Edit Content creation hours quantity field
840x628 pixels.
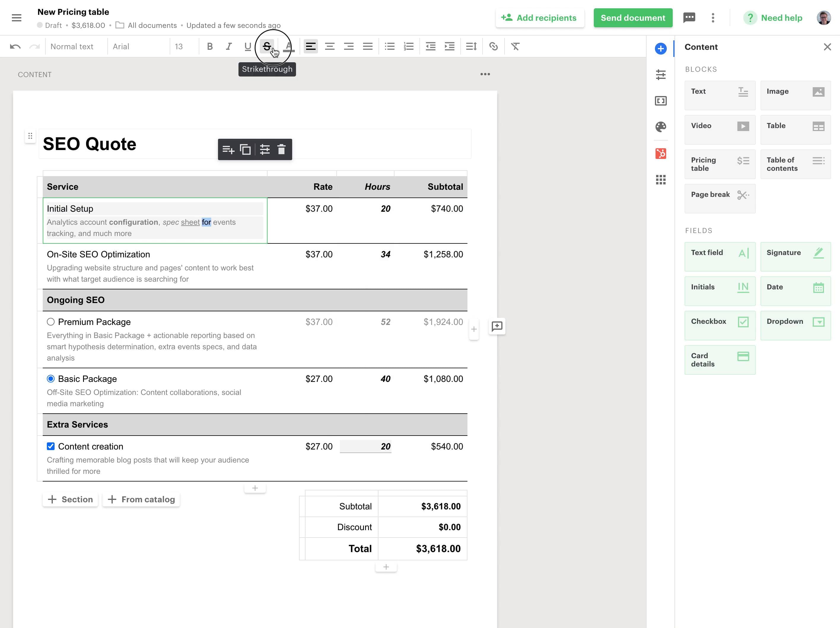(x=365, y=447)
